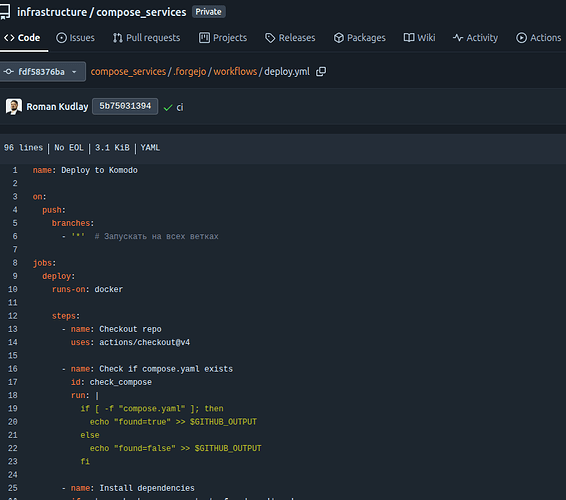Screen dimensions: 566x500
Task: Click the commit icon in branch selector
Action: [x=9, y=71]
